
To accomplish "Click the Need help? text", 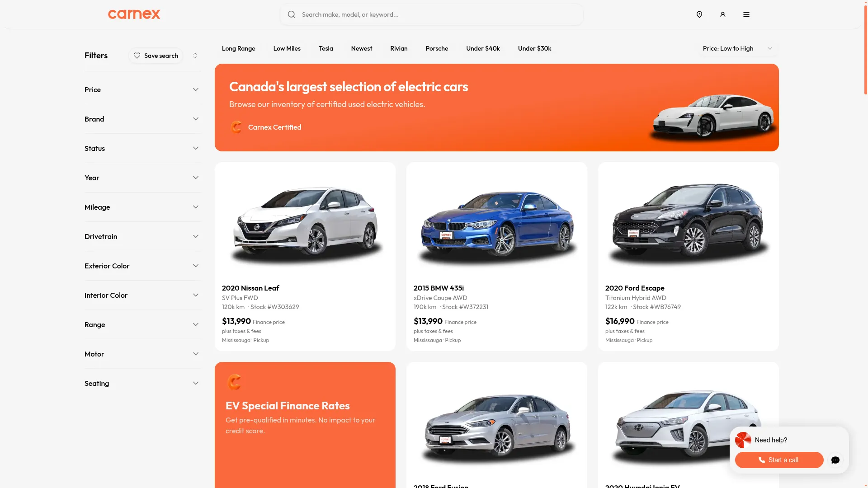I will [771, 440].
